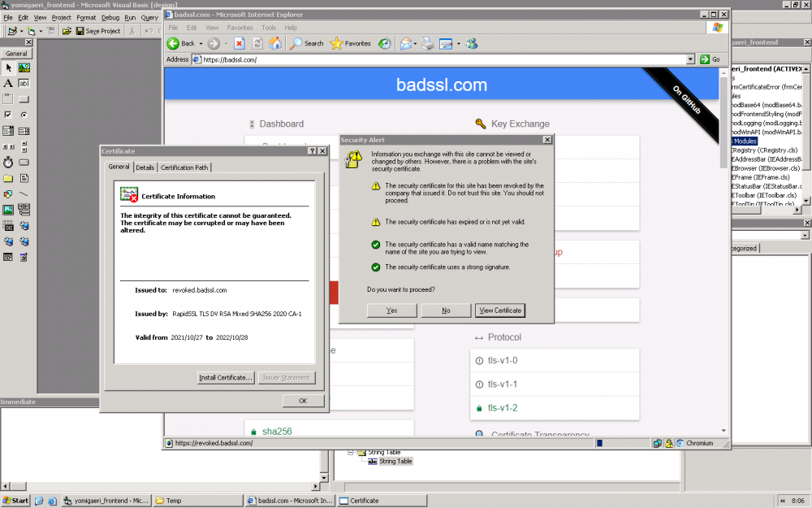Image resolution: width=812 pixels, height=508 pixels.
Task: Open the Tools menu in Internet Explorer
Action: (270, 27)
